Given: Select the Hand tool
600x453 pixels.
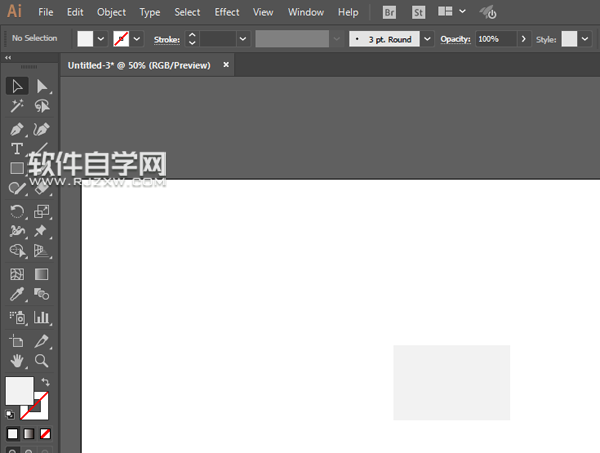Looking at the screenshot, I should click(17, 360).
